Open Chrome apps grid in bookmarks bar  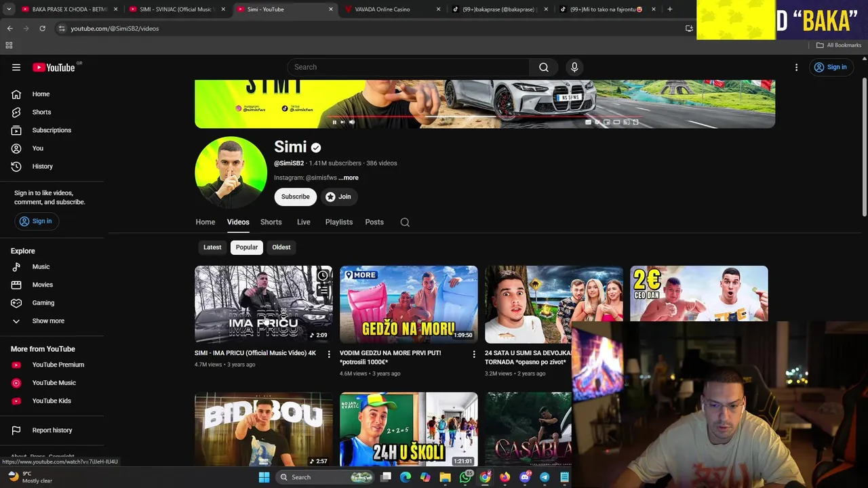pyautogui.click(x=9, y=45)
